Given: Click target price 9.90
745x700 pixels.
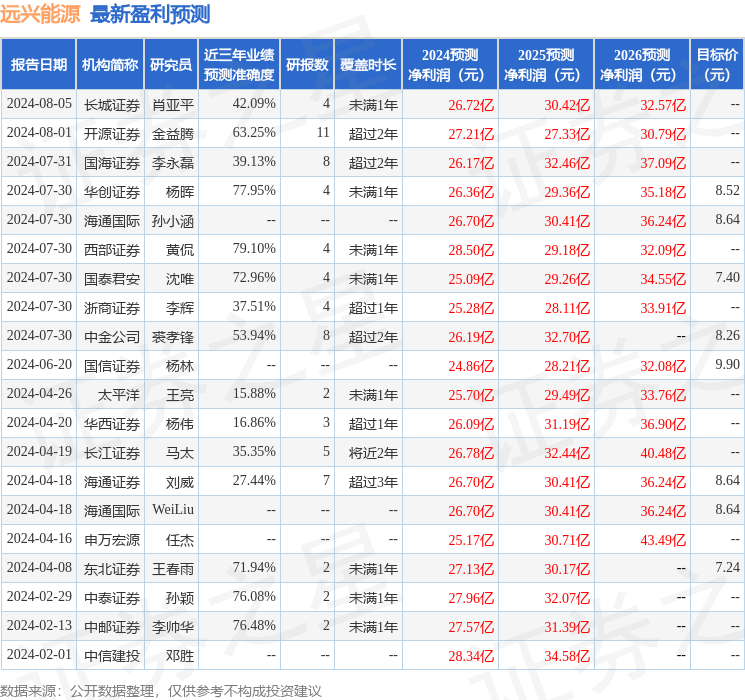Looking at the screenshot, I should click(727, 364).
